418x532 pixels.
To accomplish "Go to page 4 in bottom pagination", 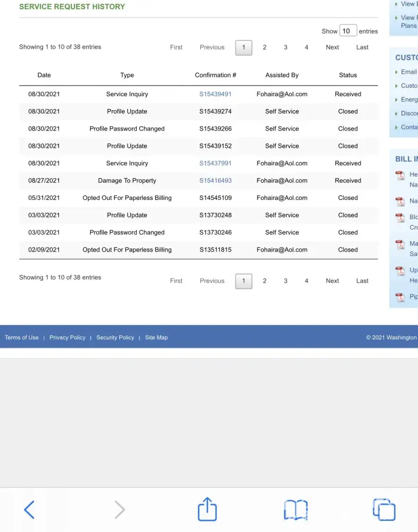I will click(306, 281).
